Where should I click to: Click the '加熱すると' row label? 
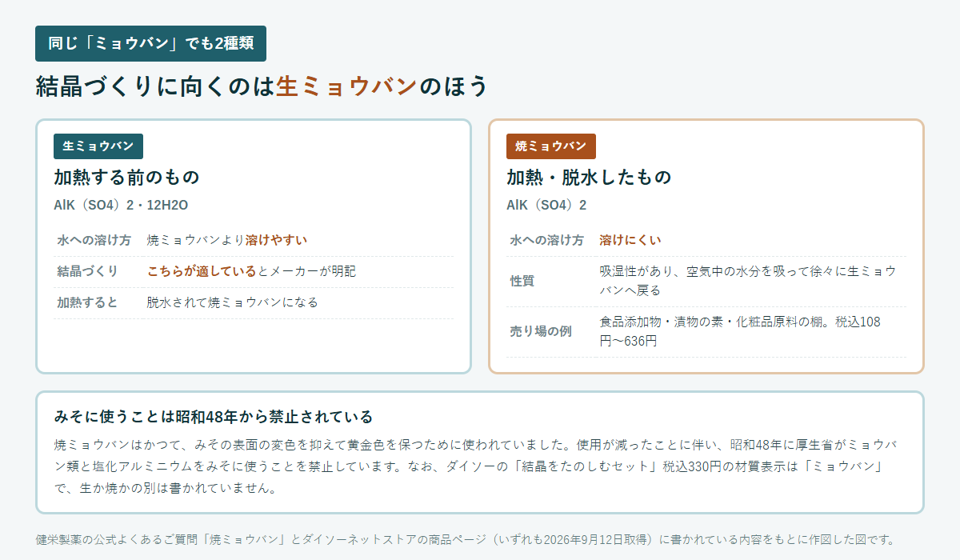pyautogui.click(x=87, y=302)
